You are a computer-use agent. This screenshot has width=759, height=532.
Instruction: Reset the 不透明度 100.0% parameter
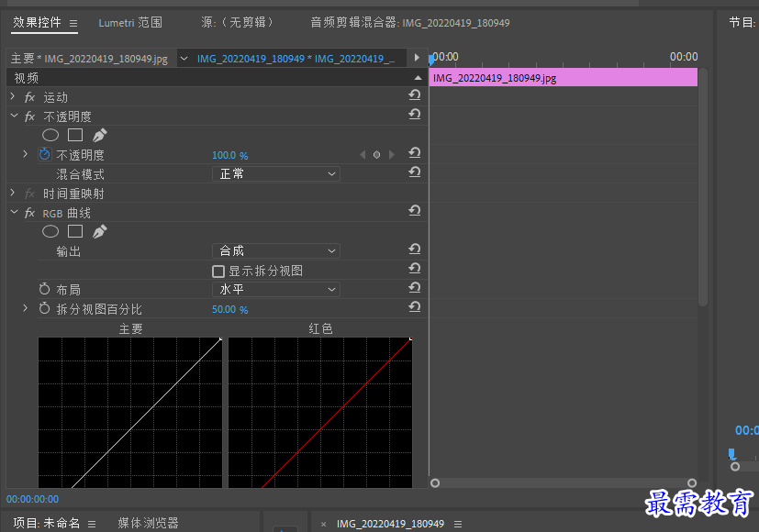click(x=414, y=153)
